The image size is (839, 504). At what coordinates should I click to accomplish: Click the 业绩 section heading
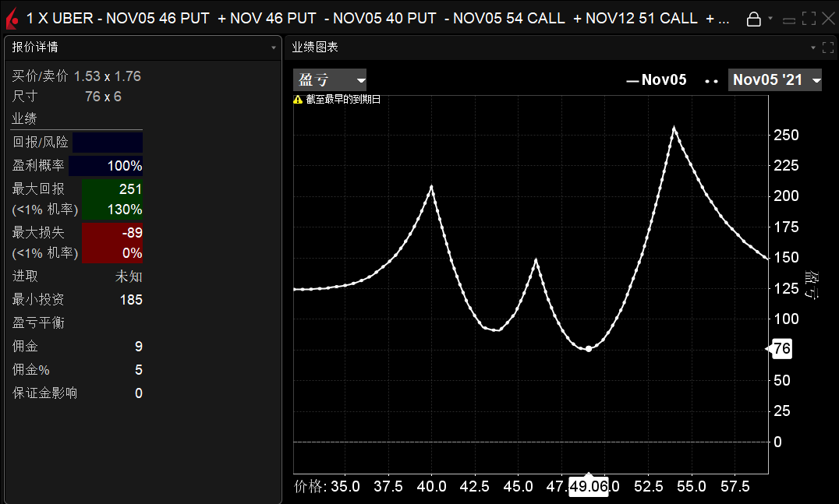pyautogui.click(x=25, y=118)
